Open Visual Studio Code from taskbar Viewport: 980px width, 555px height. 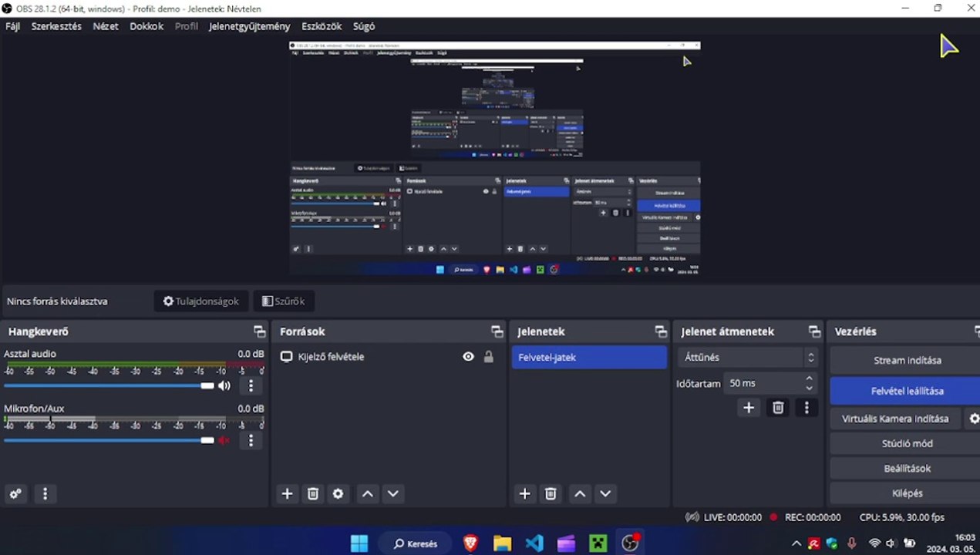pos(534,543)
